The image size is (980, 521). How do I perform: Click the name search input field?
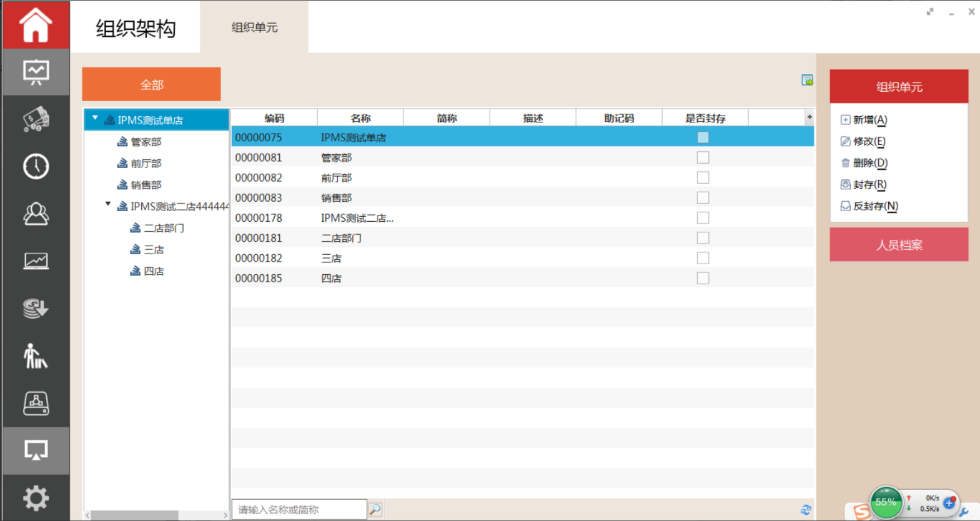point(299,510)
